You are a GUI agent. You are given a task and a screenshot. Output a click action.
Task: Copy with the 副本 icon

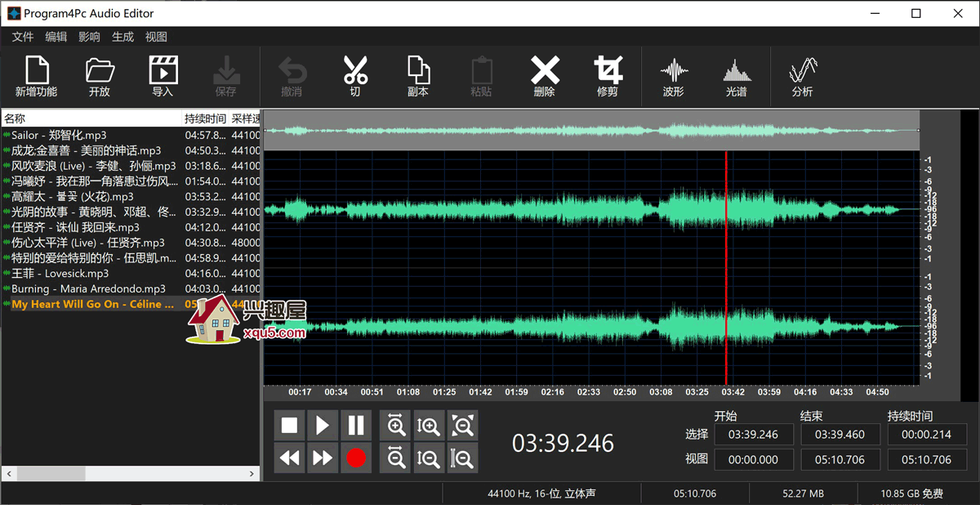pos(418,70)
